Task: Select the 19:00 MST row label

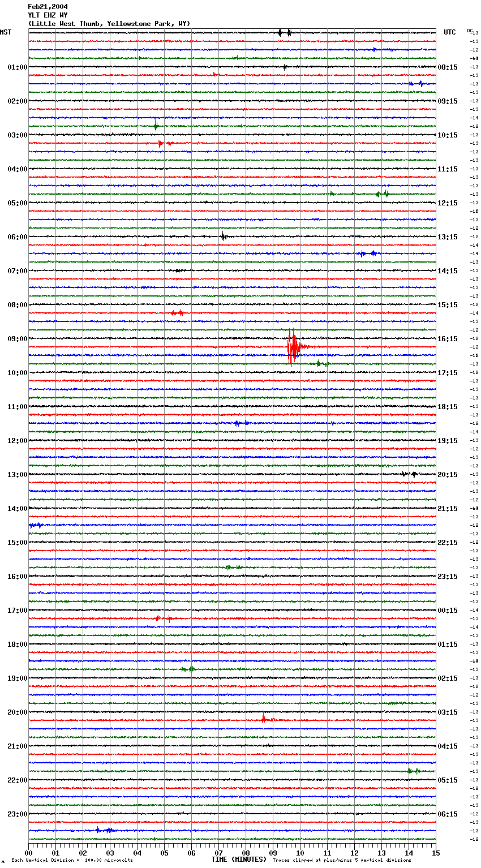Action: tap(18, 678)
